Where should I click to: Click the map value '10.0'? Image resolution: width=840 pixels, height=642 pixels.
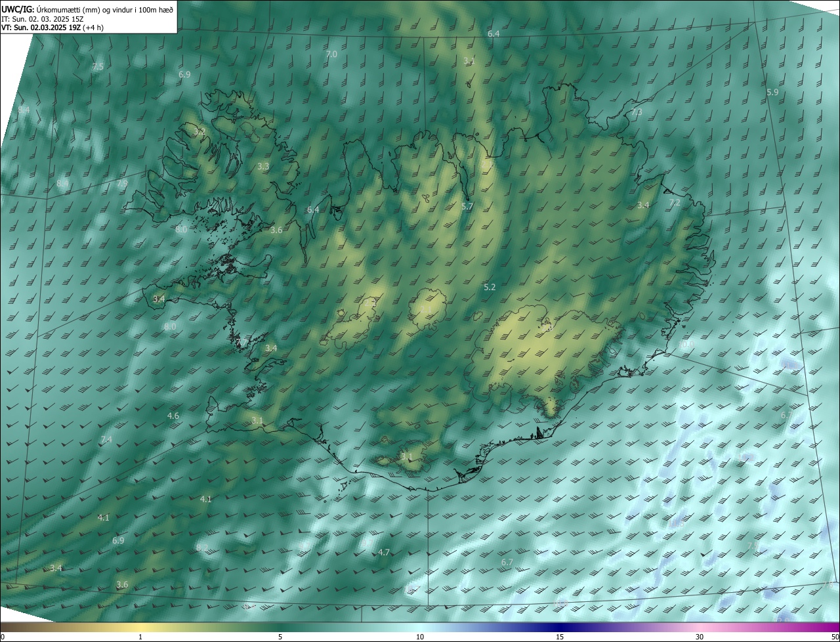pyautogui.click(x=686, y=344)
